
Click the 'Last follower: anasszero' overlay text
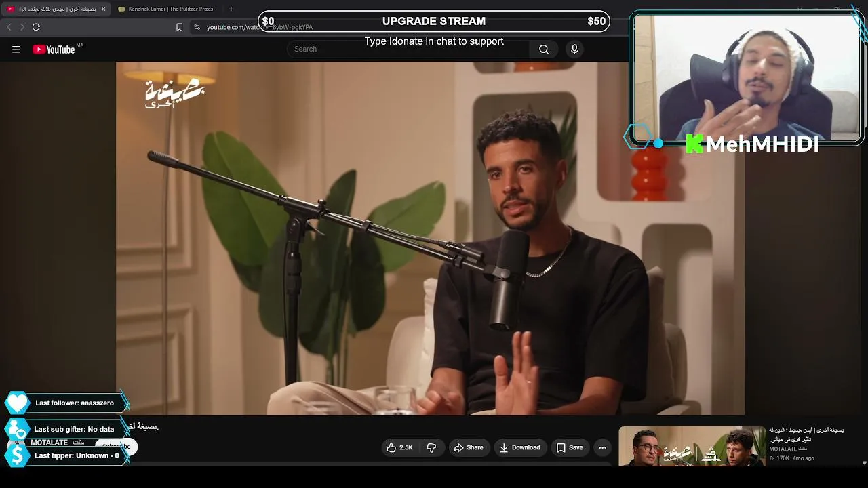tap(75, 403)
